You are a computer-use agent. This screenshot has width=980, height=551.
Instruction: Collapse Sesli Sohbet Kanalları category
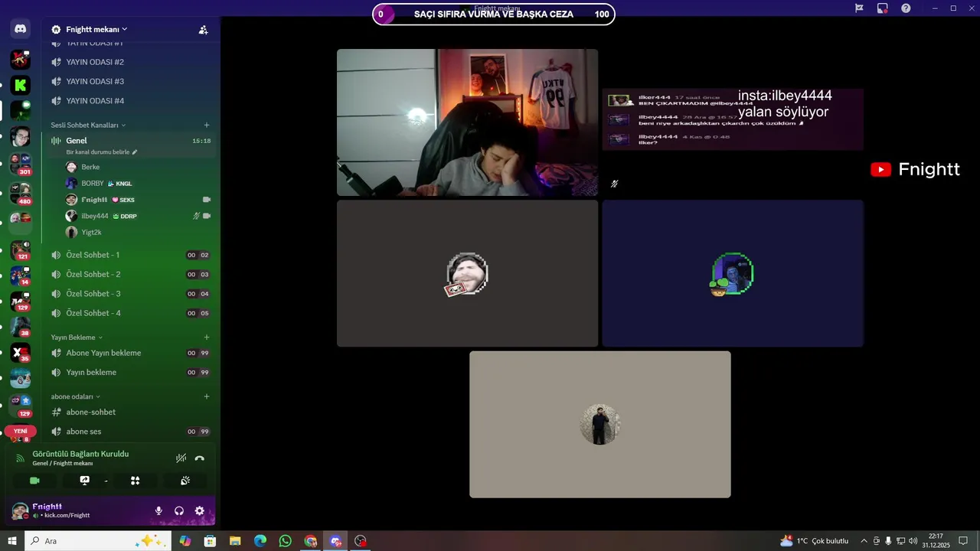[x=88, y=125]
